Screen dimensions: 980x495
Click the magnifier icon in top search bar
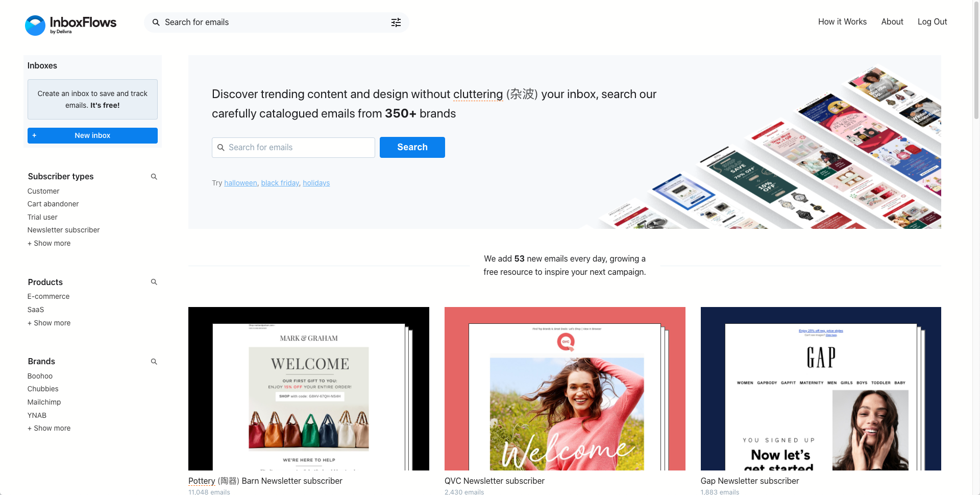(156, 22)
